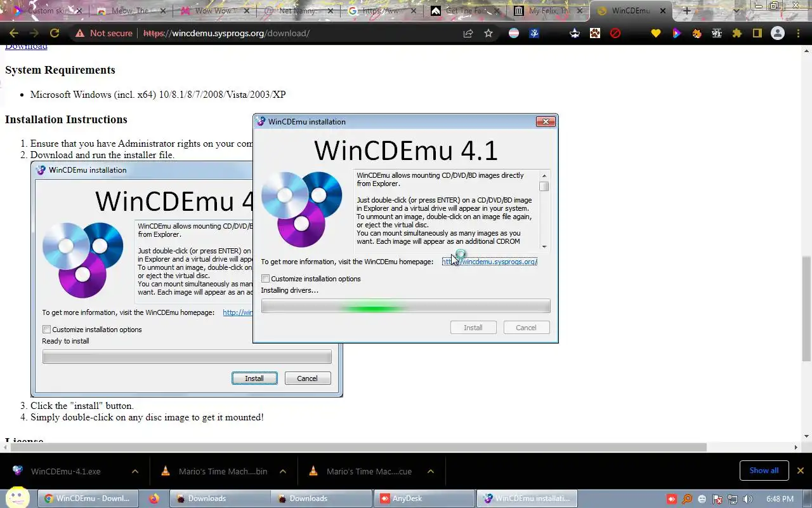Click VLC cone for Mario's .cue download
The image size is (812, 508).
pos(313,471)
